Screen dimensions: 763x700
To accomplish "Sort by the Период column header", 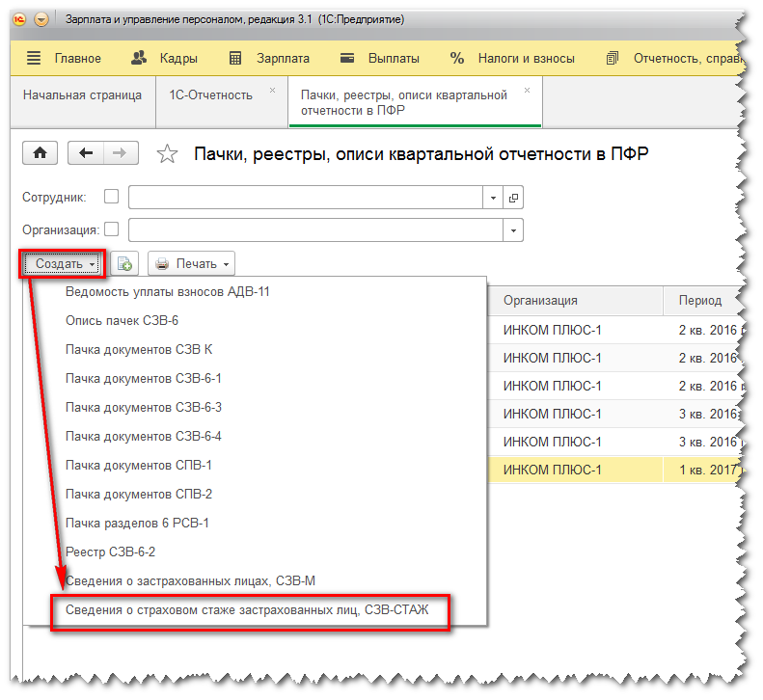I will tap(703, 300).
